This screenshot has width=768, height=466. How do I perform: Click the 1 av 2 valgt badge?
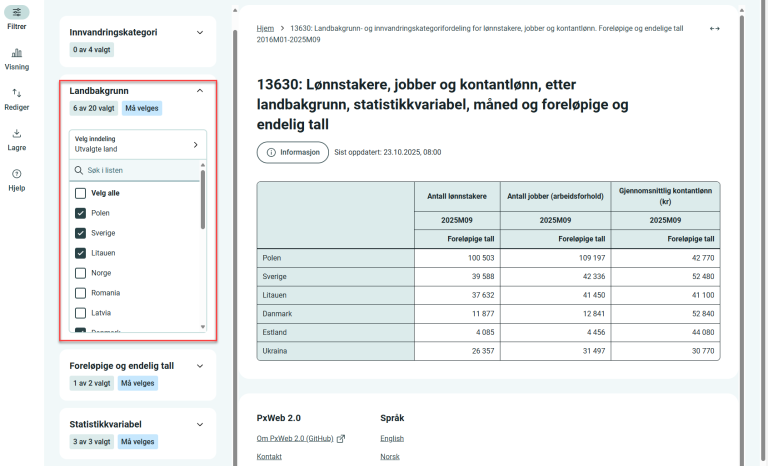[92, 384]
